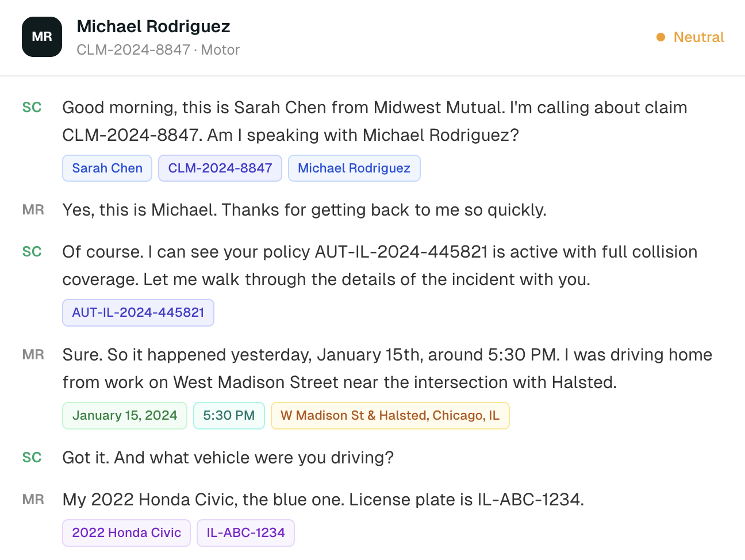Click the 'Got it. And what vehicle' message
The image size is (745, 560).
[228, 458]
